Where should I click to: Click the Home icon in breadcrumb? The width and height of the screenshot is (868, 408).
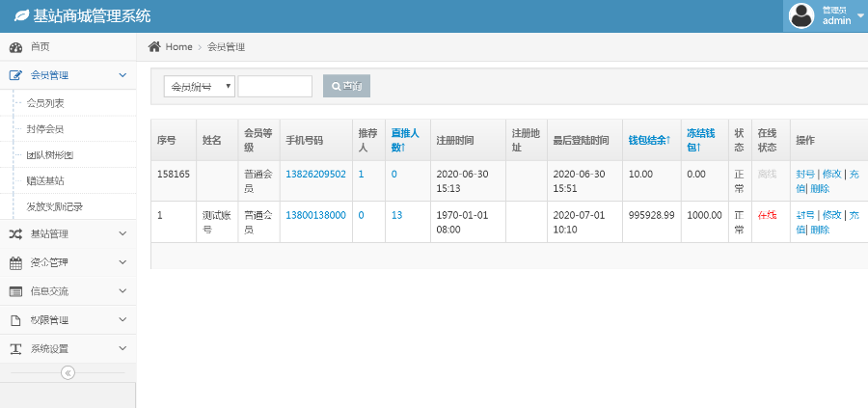(154, 46)
